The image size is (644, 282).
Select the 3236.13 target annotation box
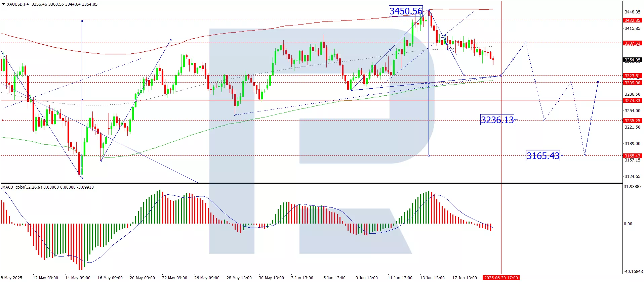click(497, 120)
